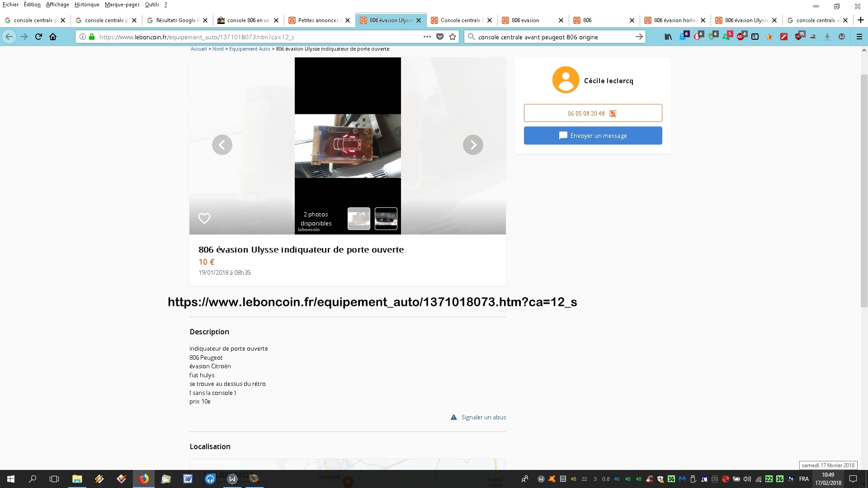
Task: Open the Windows Start menu
Action: (x=11, y=479)
